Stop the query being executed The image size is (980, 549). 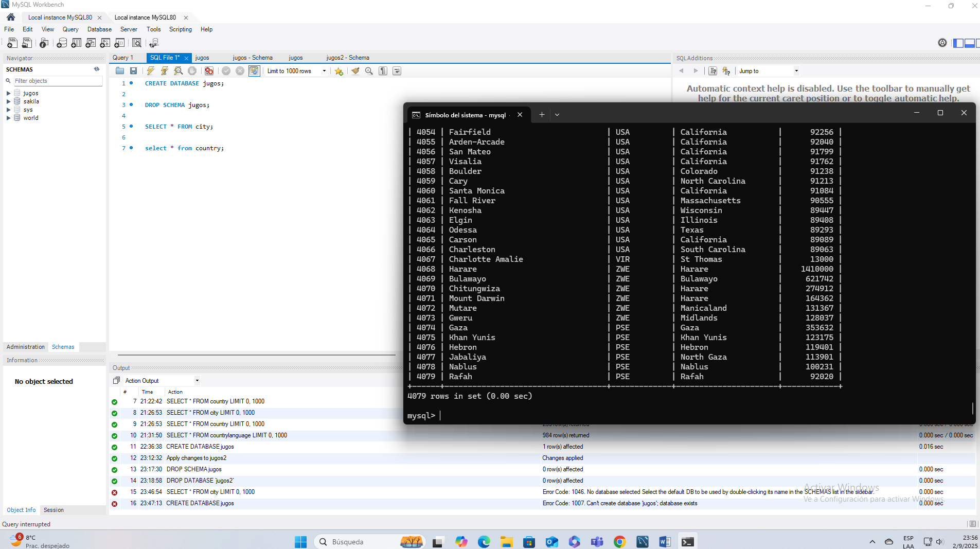[192, 71]
